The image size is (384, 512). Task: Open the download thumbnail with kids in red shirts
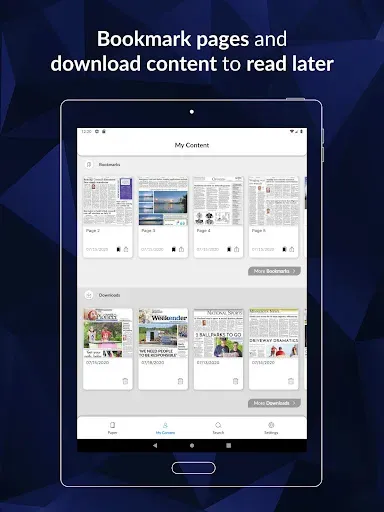(x=108, y=333)
